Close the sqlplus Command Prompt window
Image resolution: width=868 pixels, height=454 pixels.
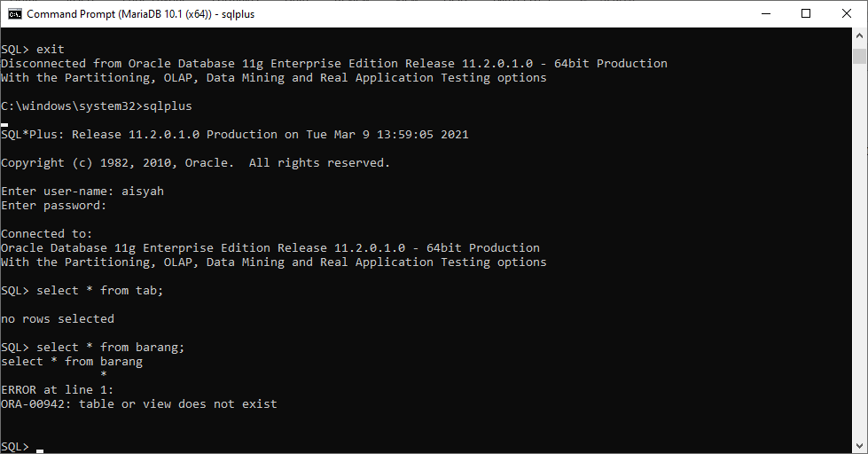(847, 14)
